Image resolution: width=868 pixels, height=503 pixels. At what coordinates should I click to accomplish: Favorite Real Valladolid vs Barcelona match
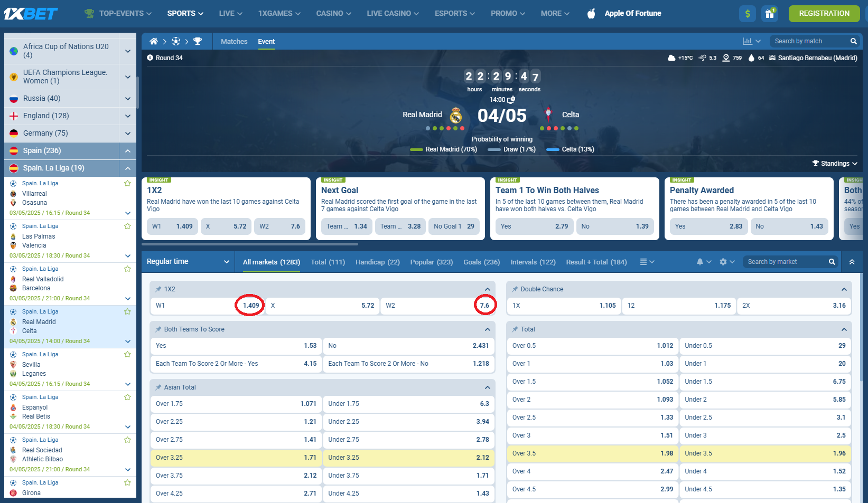[127, 269]
